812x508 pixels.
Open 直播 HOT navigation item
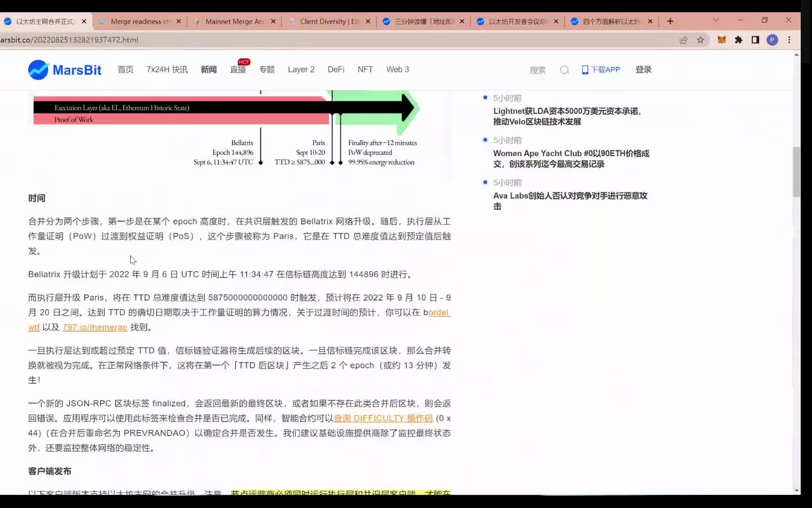pyautogui.click(x=238, y=70)
